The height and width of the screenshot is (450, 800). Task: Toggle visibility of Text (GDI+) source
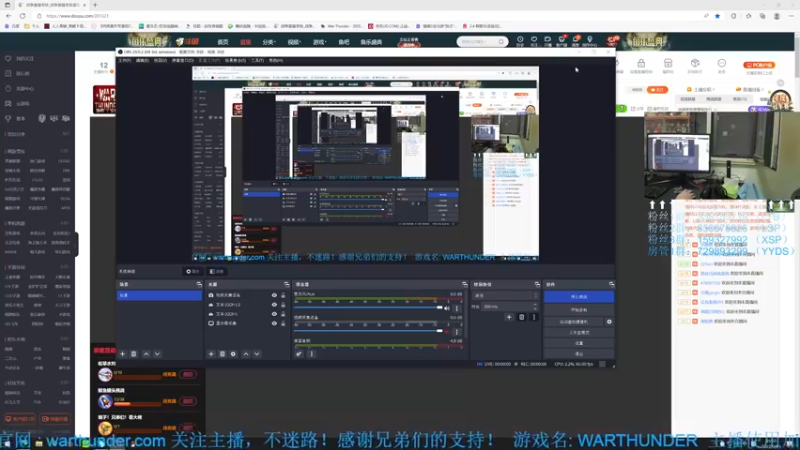[274, 314]
